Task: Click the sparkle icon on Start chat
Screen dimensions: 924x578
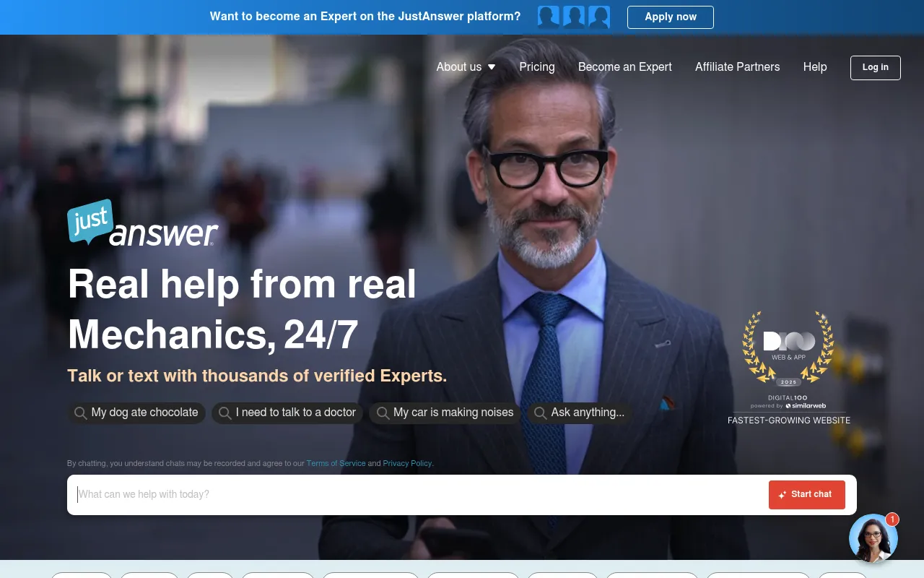Action: 783,495
